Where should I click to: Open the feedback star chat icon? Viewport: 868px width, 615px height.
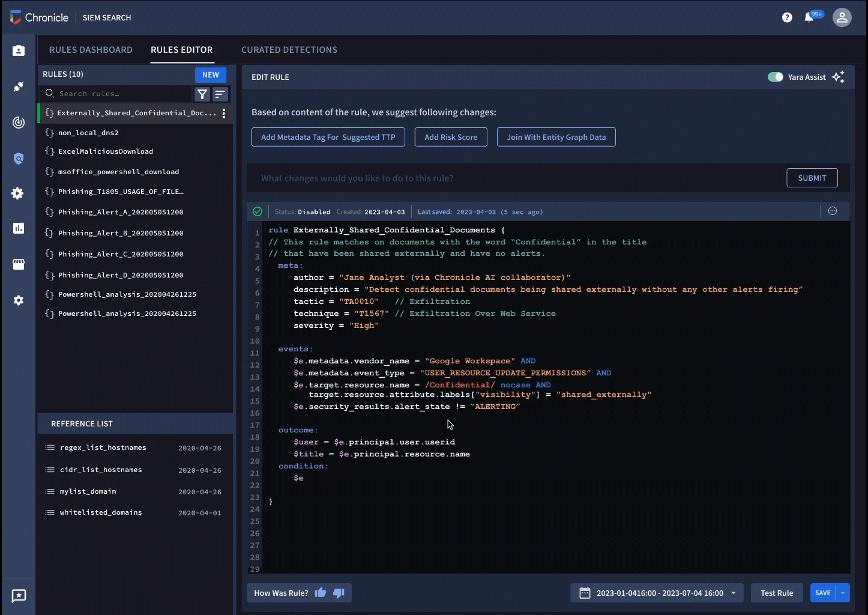coord(19,596)
